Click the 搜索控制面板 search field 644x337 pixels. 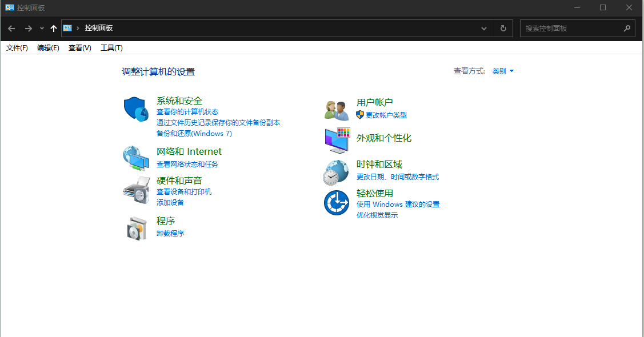[577, 29]
